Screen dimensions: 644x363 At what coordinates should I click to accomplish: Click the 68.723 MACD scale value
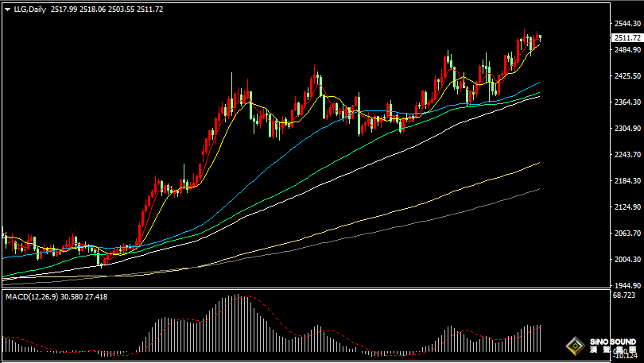click(x=625, y=295)
